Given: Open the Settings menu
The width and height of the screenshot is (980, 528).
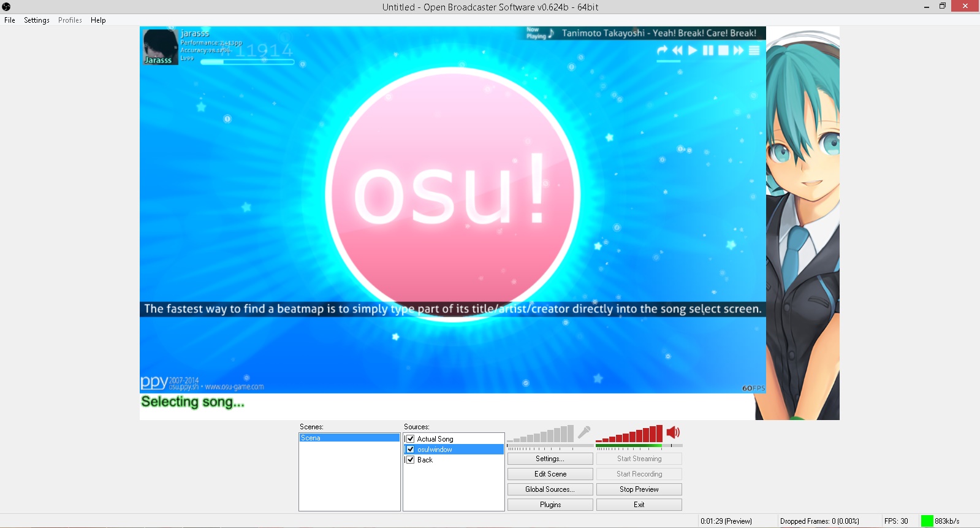Looking at the screenshot, I should [37, 20].
